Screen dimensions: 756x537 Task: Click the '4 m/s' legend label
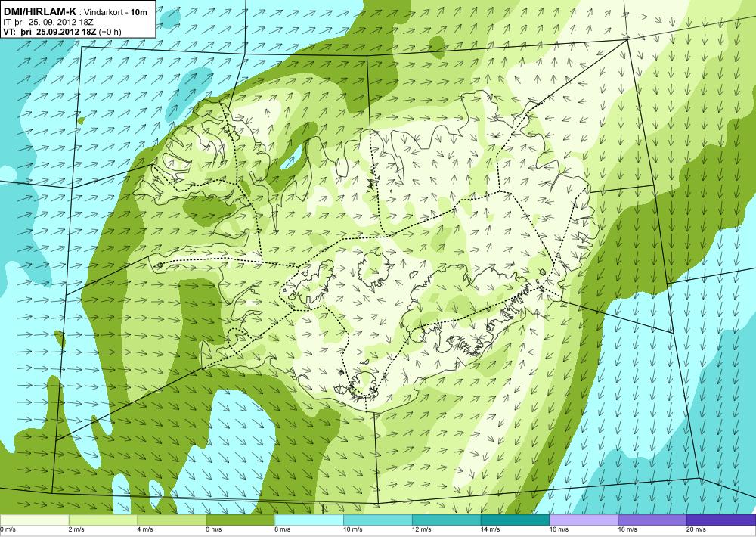tap(146, 529)
